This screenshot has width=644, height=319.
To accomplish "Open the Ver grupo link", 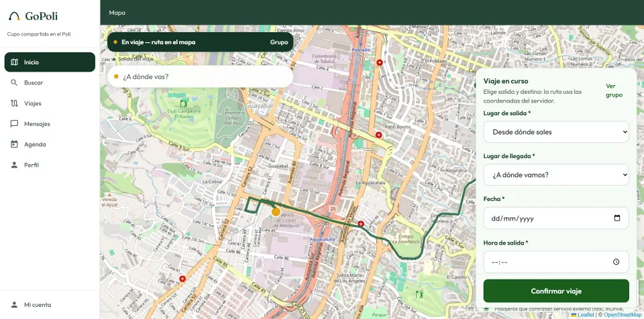I will click(614, 90).
